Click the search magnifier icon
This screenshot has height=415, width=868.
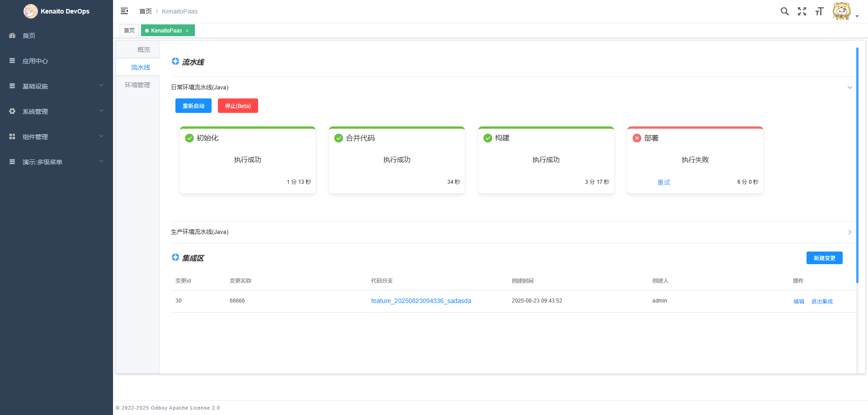click(784, 11)
